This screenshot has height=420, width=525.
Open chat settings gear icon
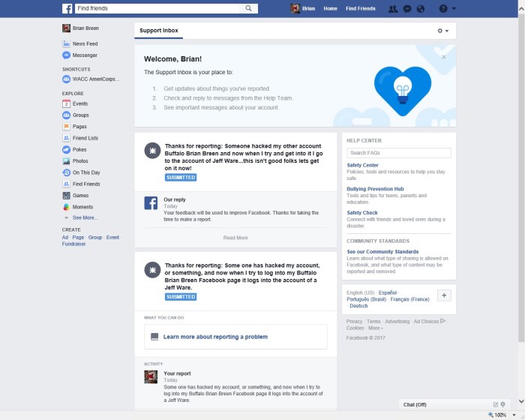coord(502,404)
